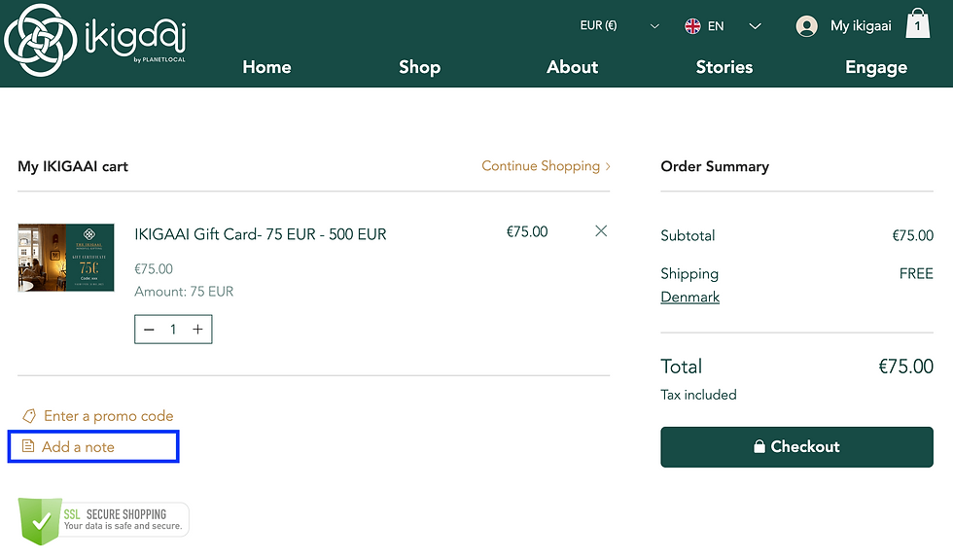Click the ikigaai logo
Viewport: 953px width, 560px height.
95,40
